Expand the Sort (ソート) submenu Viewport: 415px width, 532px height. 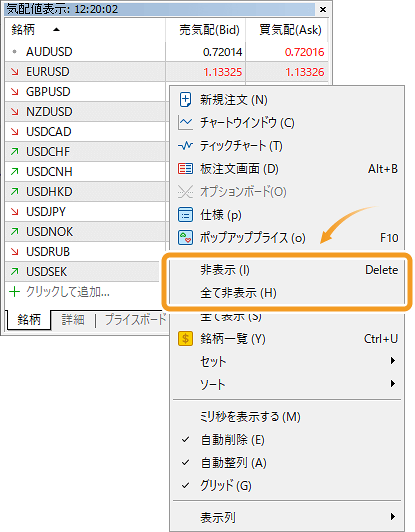tap(286, 384)
